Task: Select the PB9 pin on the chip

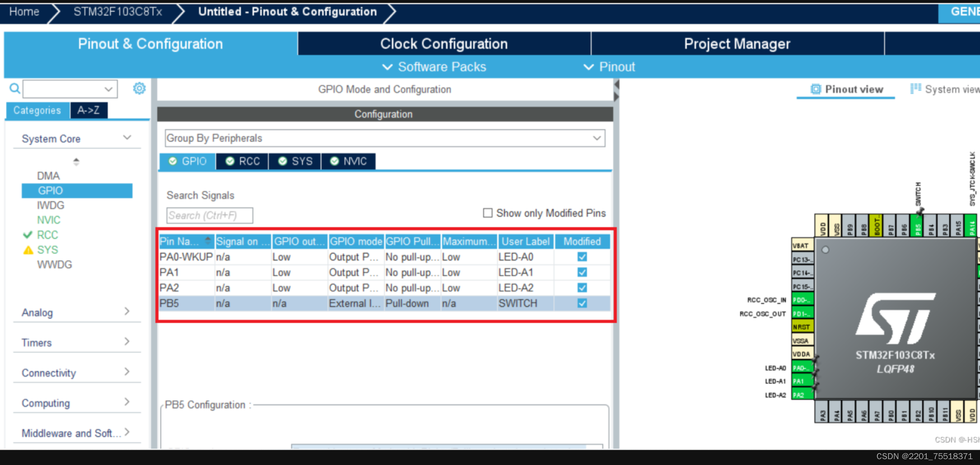Action: tap(849, 225)
